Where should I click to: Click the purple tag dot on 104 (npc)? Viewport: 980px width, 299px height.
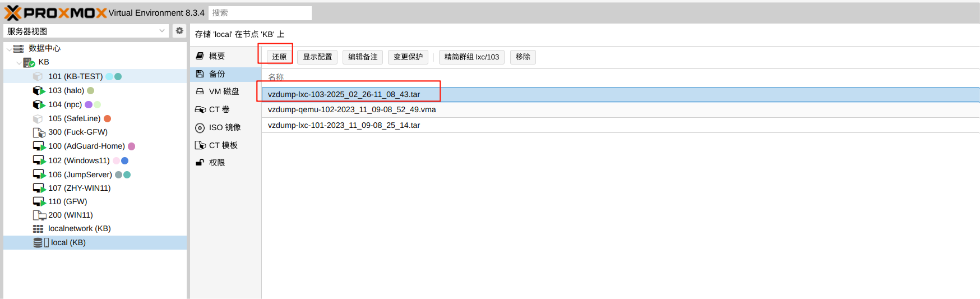pyautogui.click(x=89, y=104)
